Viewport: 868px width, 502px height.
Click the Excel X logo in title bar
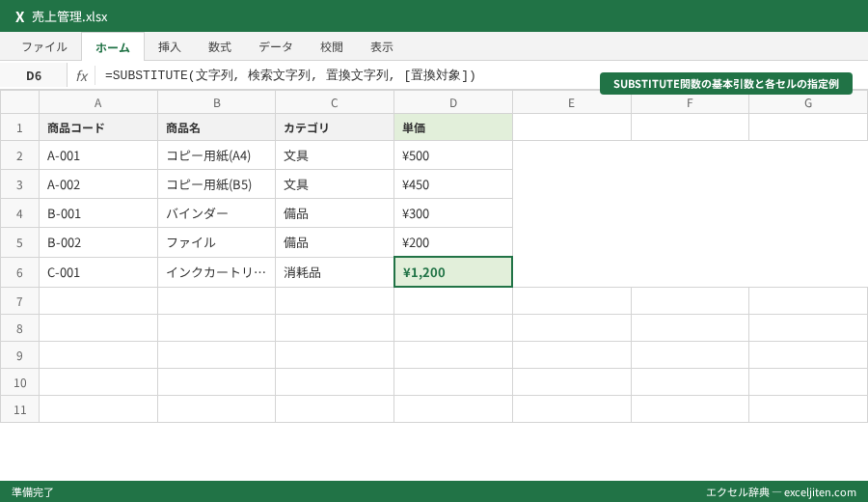[20, 17]
